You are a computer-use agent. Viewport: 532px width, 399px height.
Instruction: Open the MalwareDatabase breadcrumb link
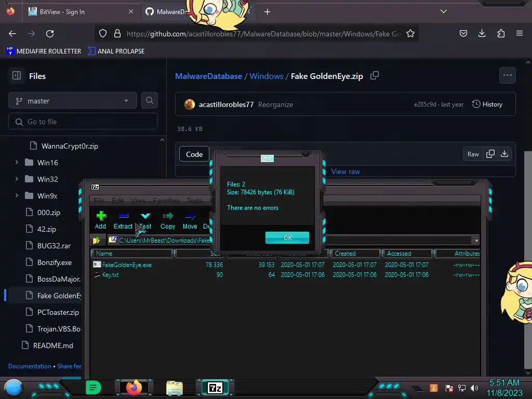point(208,76)
